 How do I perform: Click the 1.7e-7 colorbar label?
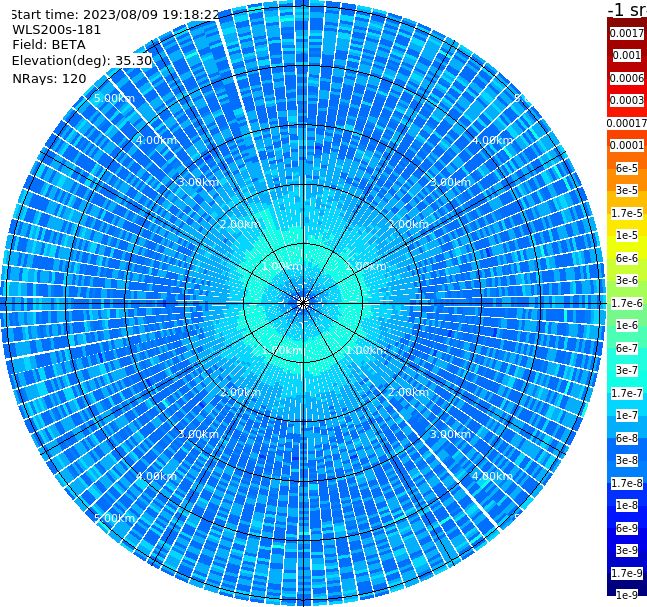click(627, 393)
